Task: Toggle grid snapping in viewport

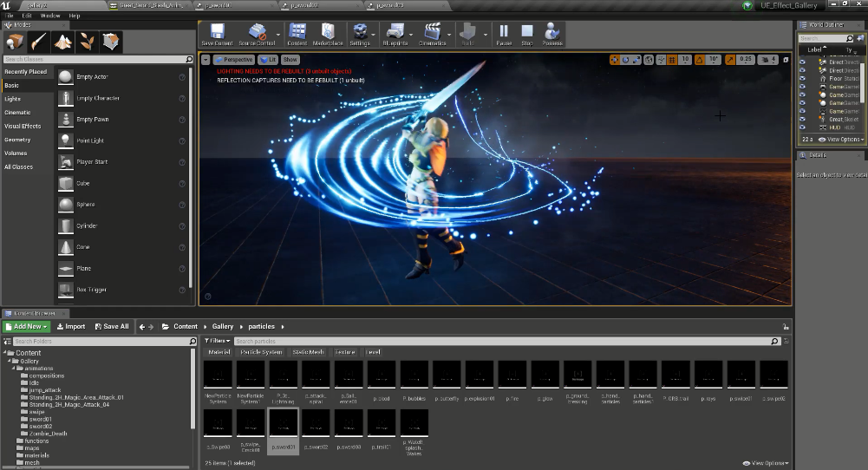Action: point(672,60)
